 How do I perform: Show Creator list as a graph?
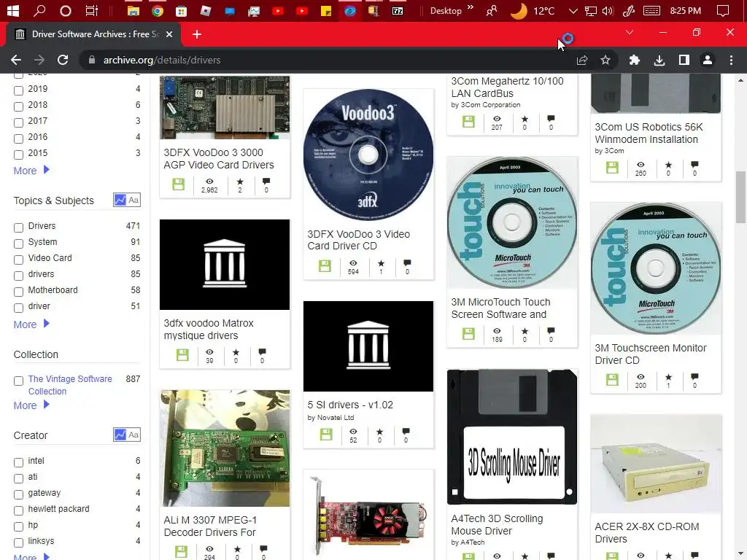click(x=120, y=435)
